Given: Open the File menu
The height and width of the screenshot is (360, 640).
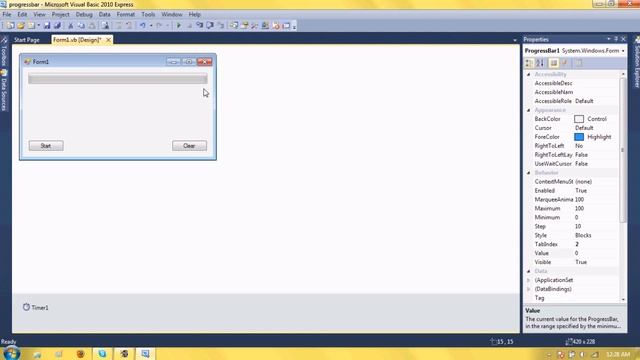Looking at the screenshot, I should point(7,14).
